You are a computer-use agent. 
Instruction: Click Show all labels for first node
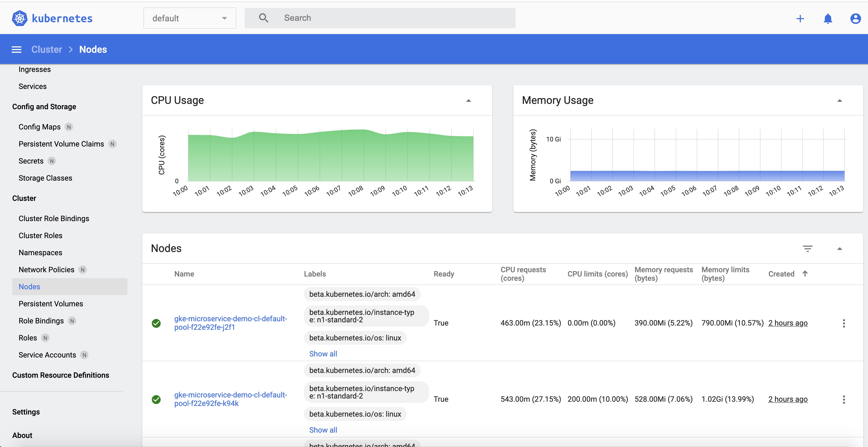tap(323, 354)
